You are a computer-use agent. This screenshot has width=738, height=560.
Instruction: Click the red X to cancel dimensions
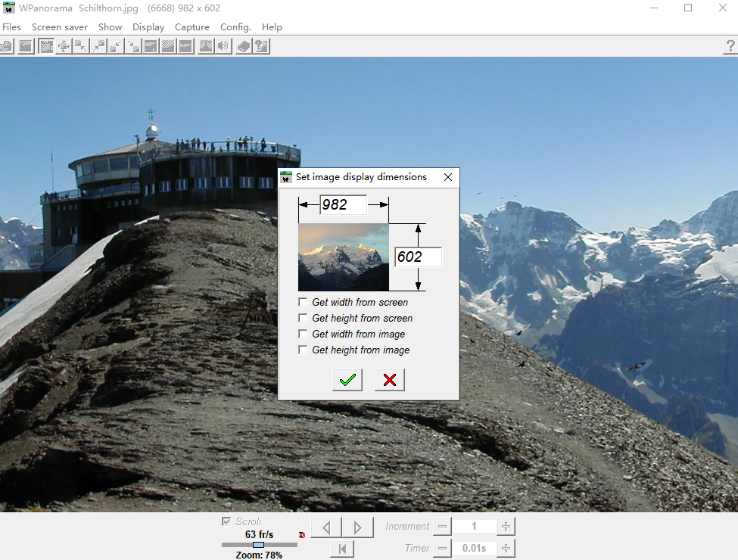click(x=390, y=380)
